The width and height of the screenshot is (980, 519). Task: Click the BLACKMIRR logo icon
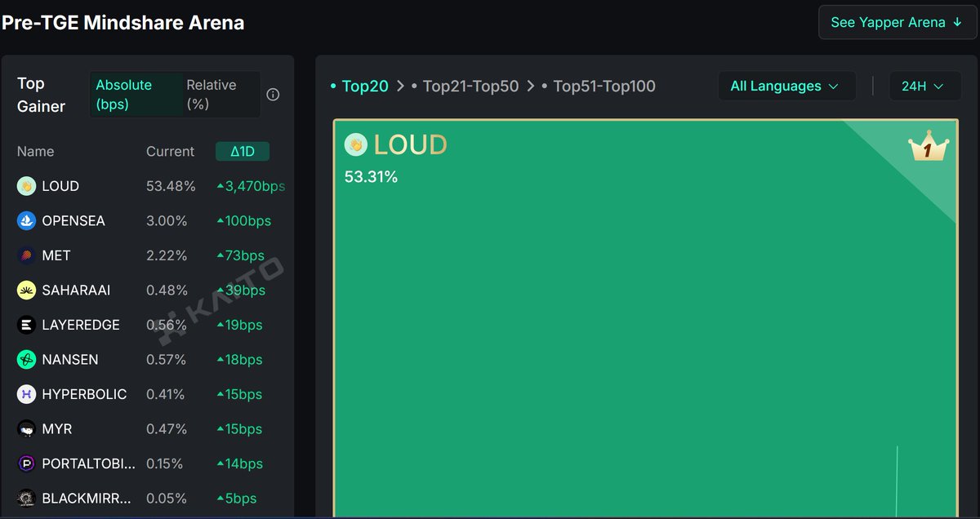[x=26, y=498]
